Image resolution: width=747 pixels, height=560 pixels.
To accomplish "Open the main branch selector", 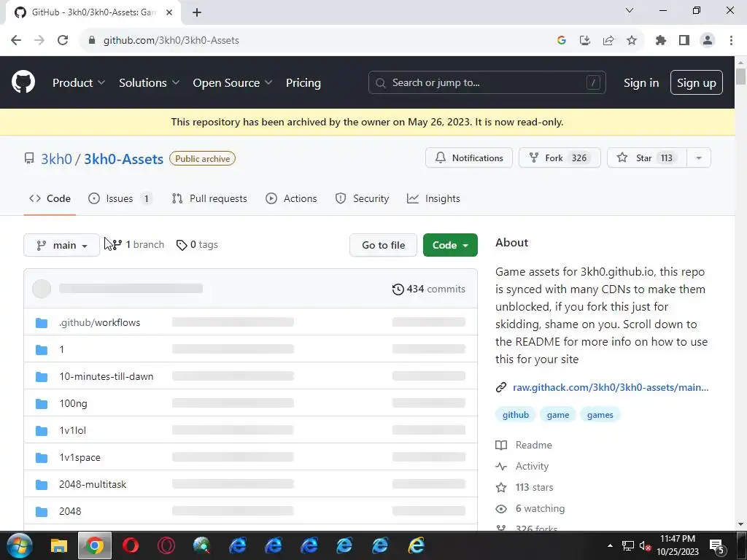I will (x=61, y=245).
